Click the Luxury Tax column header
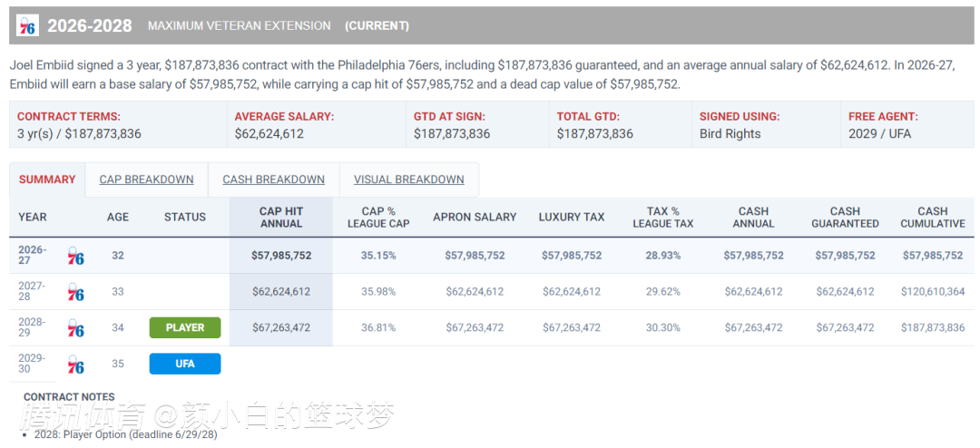Screen dimensions: 980x448 click(x=572, y=218)
